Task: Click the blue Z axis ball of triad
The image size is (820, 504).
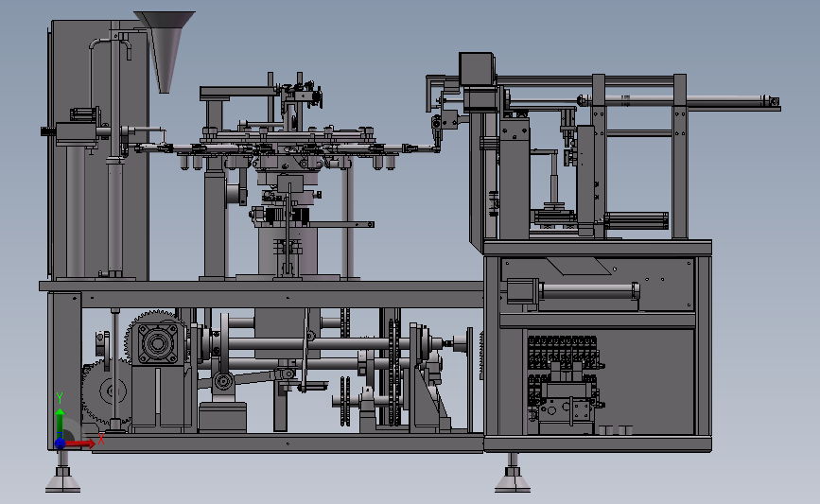Action: pos(61,443)
